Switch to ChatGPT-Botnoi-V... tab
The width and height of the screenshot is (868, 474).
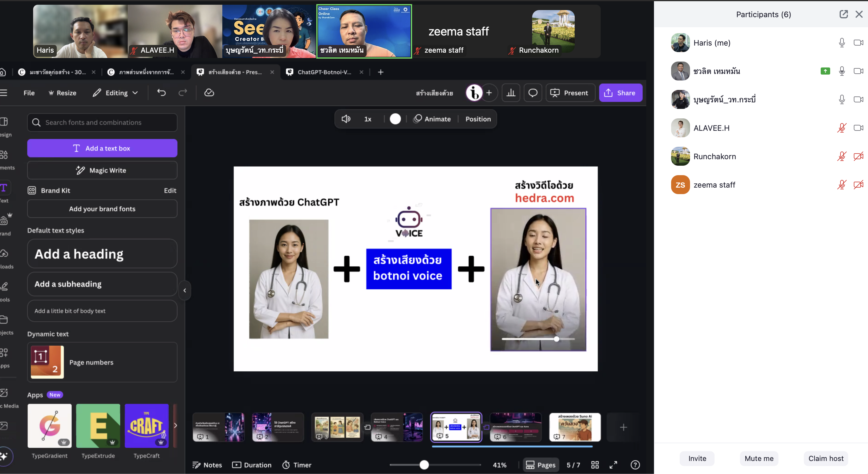pos(324,72)
